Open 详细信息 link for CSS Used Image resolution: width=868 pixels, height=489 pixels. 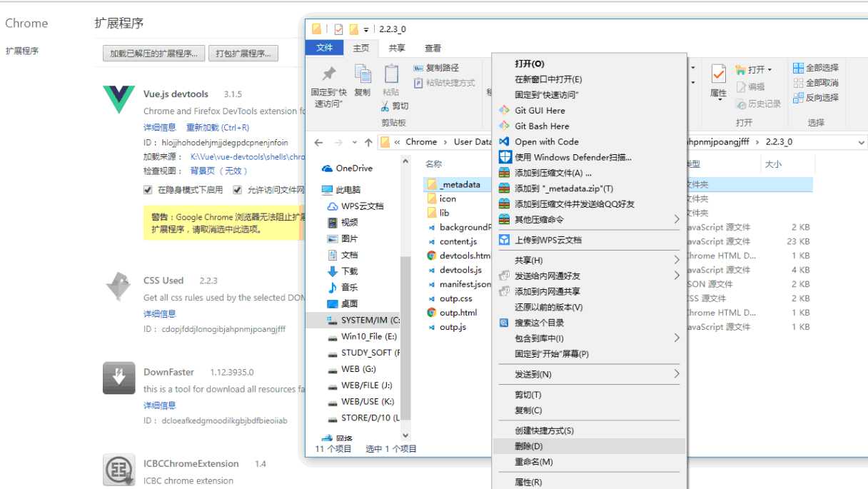[160, 314]
